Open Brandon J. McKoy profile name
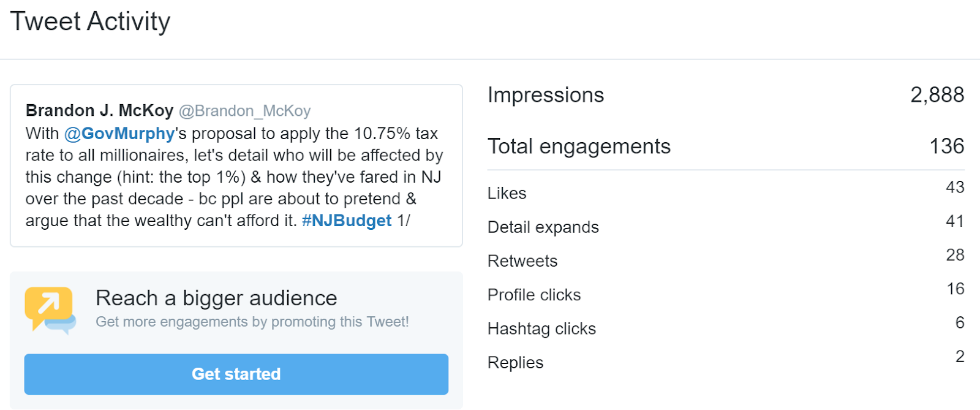Screen dimensions: 980x410 [x=99, y=110]
